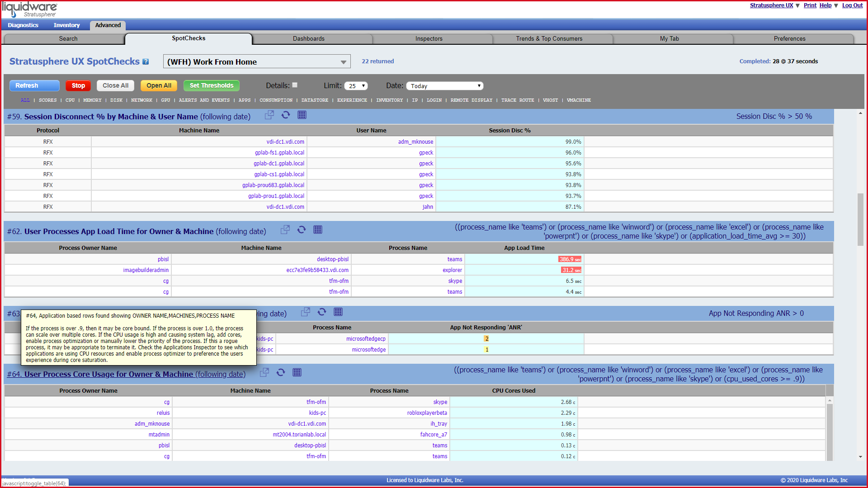Click the main page vertical scrollbar thumb
This screenshot has width=868, height=488.
pos(860,220)
